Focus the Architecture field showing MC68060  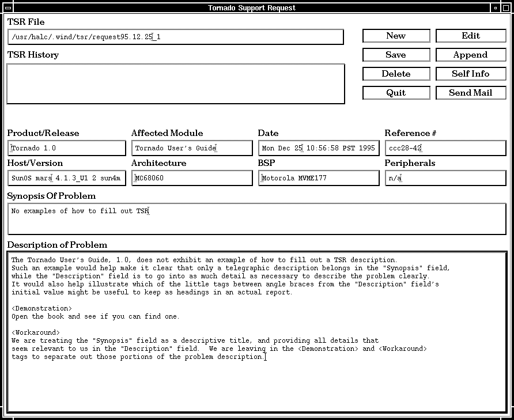point(192,178)
